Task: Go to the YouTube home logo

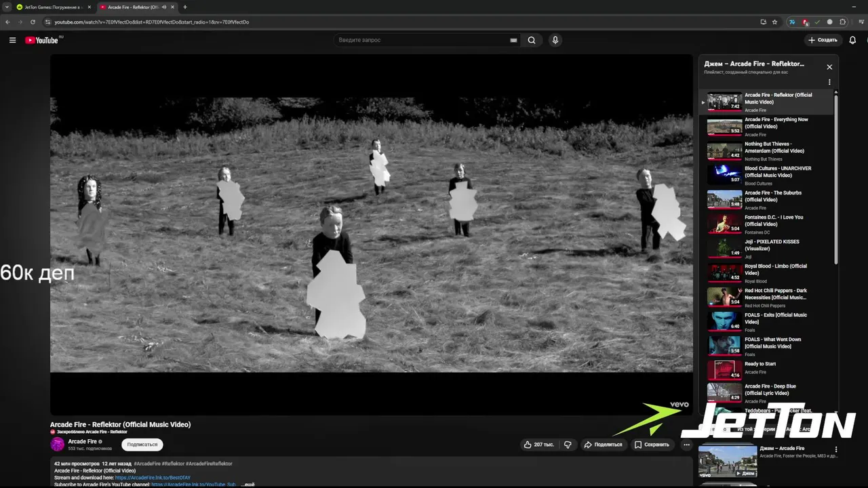Action: click(x=42, y=40)
